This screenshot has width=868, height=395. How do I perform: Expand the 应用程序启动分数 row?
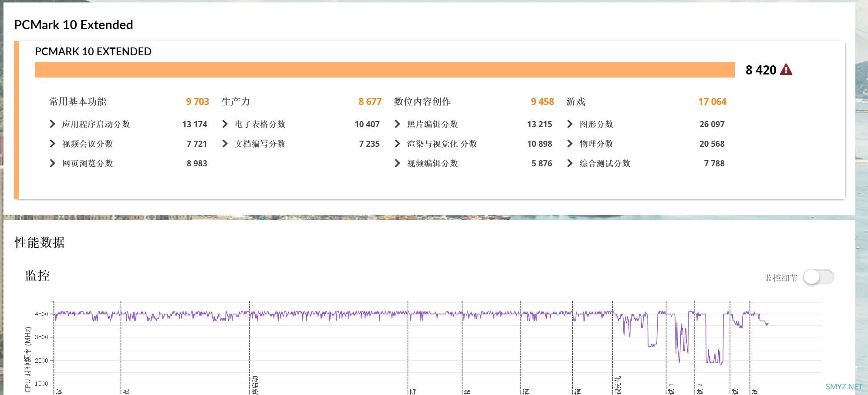point(53,124)
